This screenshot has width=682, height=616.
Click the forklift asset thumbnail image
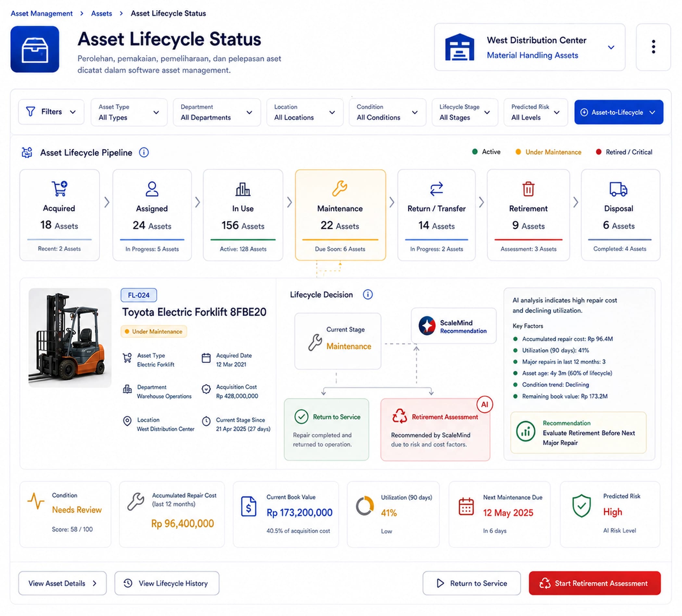(x=70, y=338)
